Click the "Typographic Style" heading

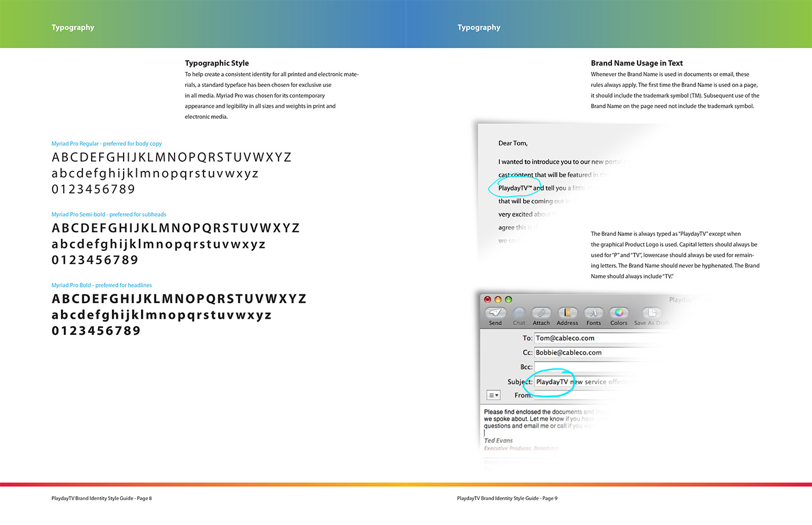217,63
